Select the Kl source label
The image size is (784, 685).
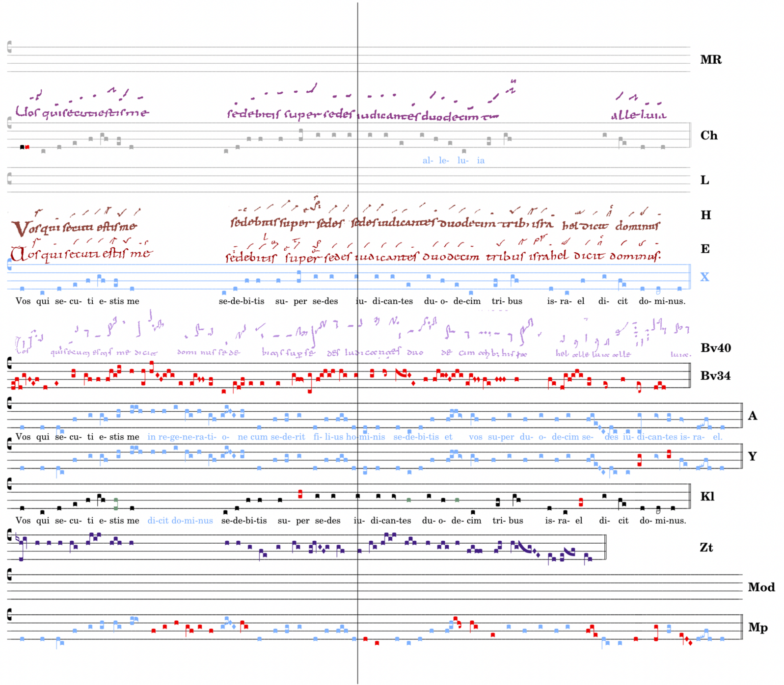click(707, 497)
